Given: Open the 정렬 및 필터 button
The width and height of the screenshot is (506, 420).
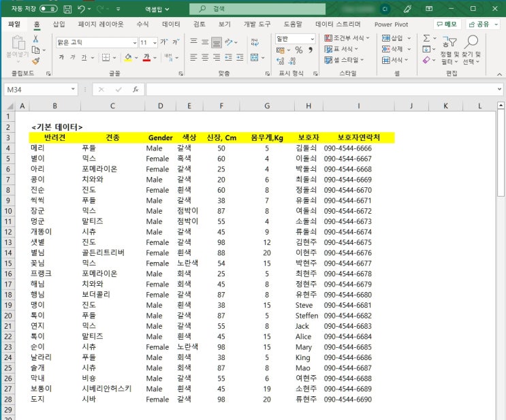Looking at the screenshot, I should click(x=449, y=50).
